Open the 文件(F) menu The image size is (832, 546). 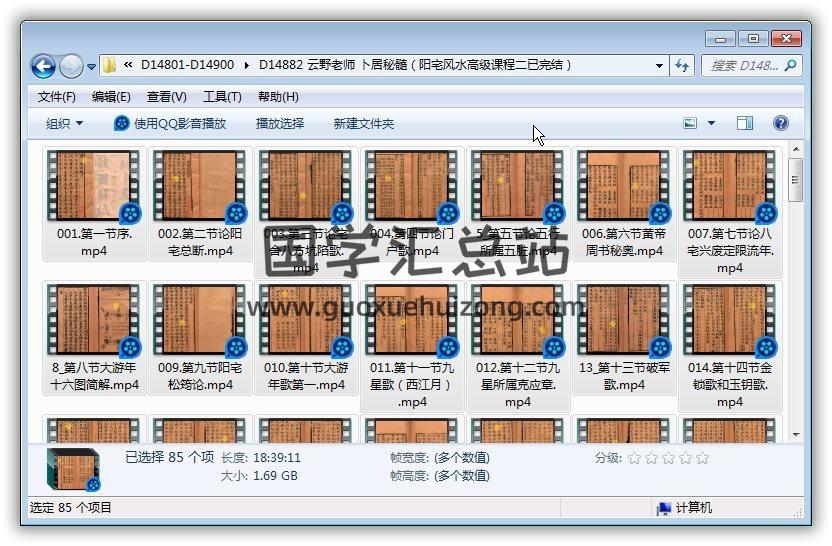click(x=56, y=97)
